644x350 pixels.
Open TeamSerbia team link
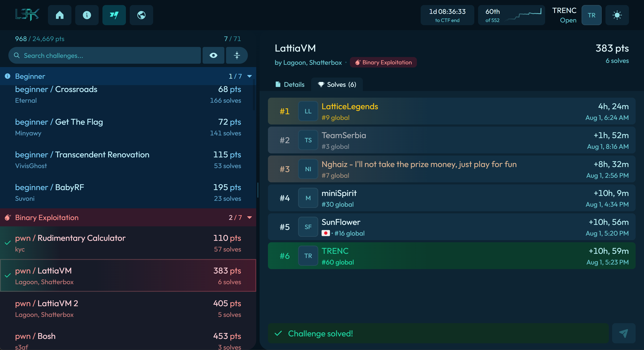point(344,135)
